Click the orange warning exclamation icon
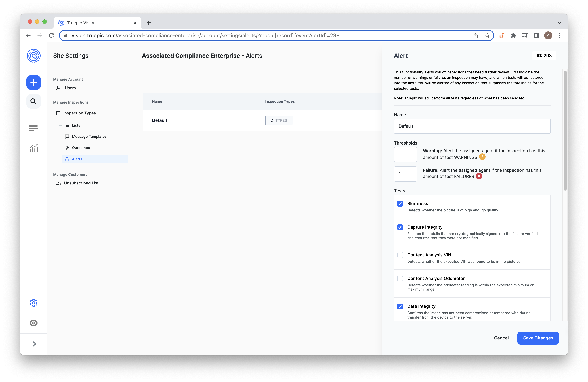 click(x=482, y=157)
